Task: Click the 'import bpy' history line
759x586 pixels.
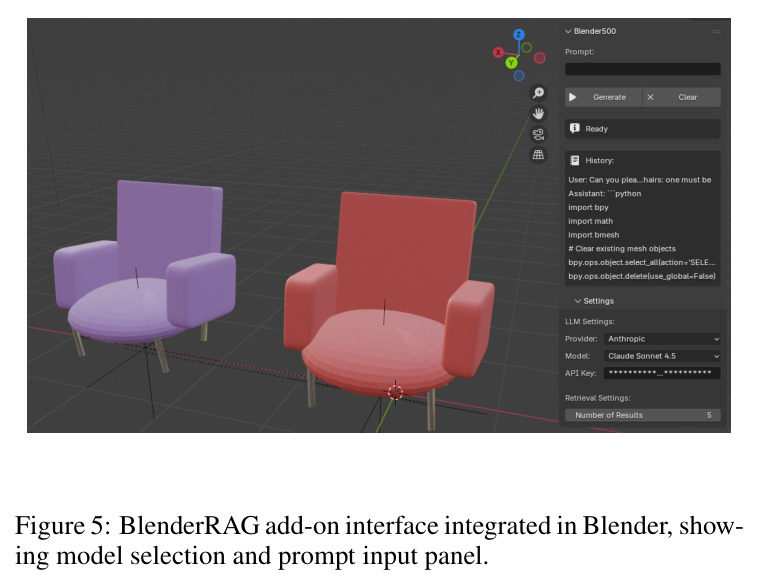Action: pos(588,207)
